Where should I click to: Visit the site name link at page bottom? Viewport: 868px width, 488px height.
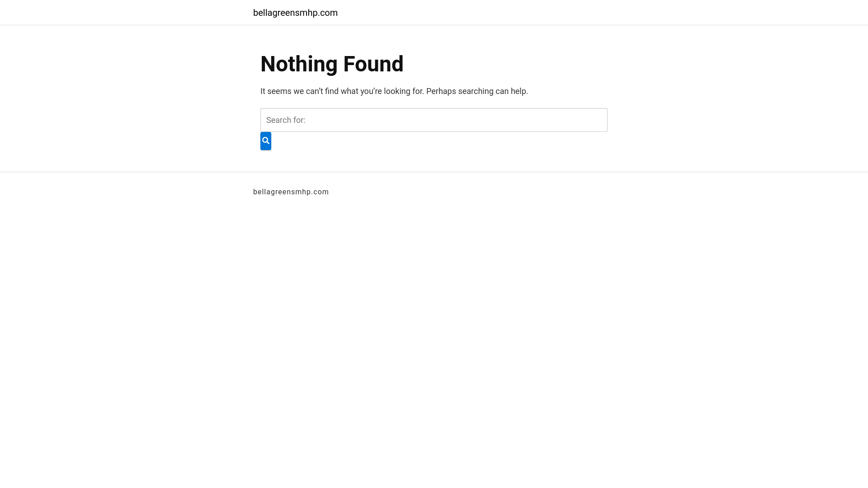tap(291, 192)
